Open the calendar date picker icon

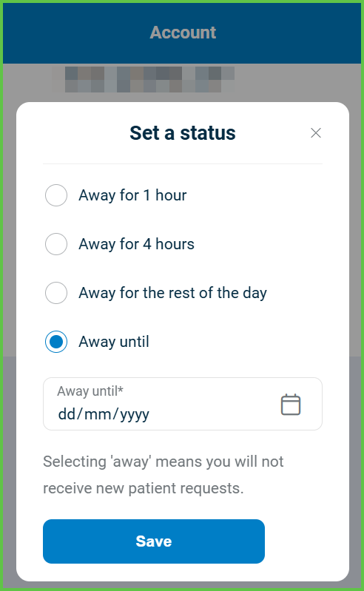291,405
